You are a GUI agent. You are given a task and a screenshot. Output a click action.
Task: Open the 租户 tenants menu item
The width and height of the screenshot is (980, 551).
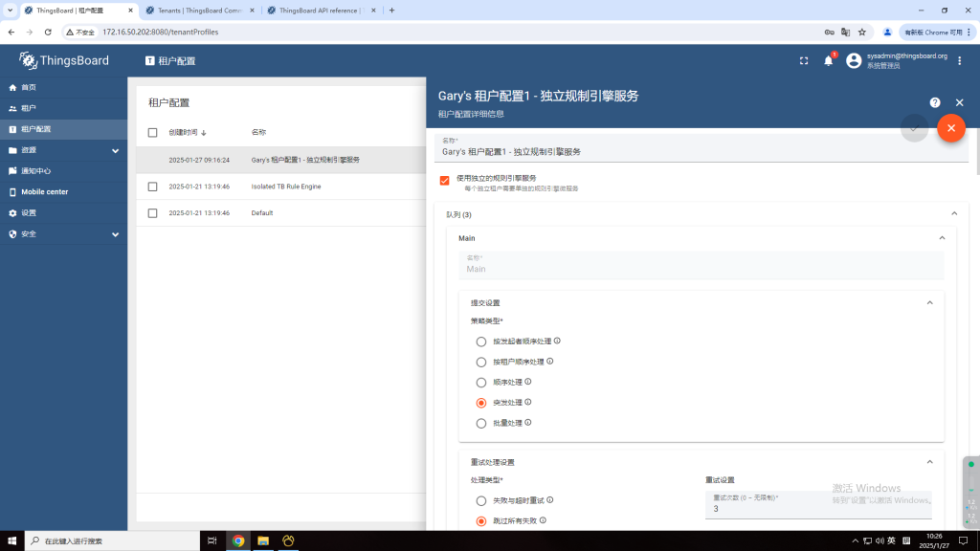(64, 108)
